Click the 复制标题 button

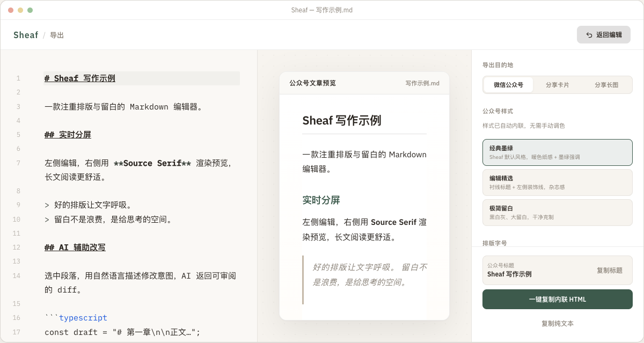tap(610, 270)
